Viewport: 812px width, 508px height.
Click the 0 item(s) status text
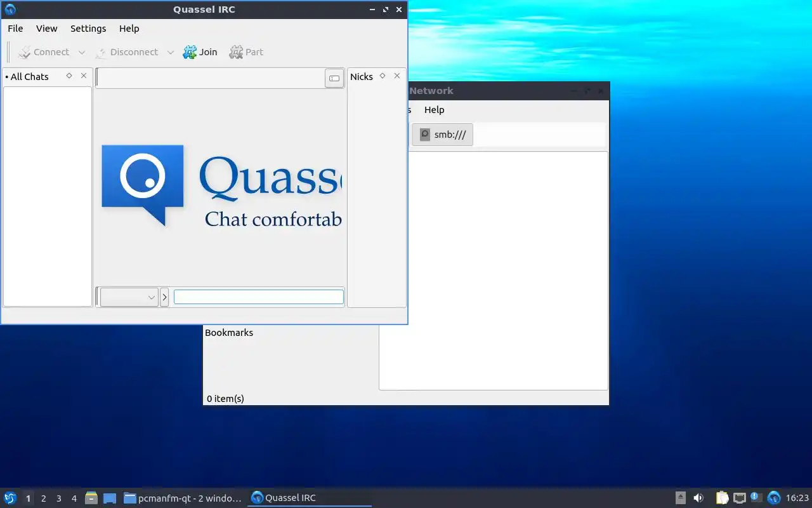point(225,399)
